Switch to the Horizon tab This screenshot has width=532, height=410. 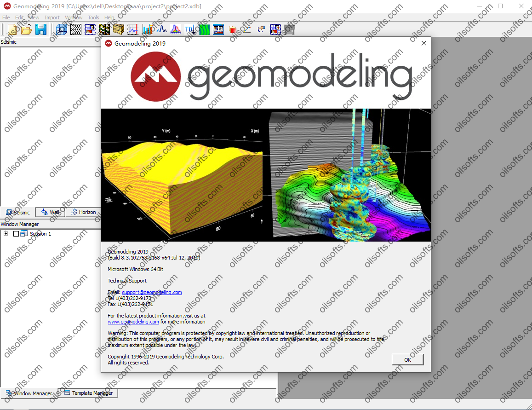(84, 212)
